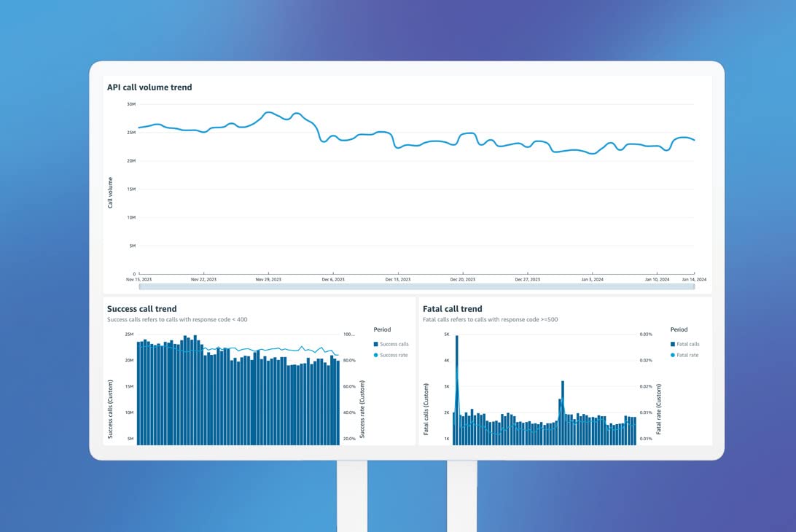
Task: Click the Fatal call trend title
Action: (452, 308)
